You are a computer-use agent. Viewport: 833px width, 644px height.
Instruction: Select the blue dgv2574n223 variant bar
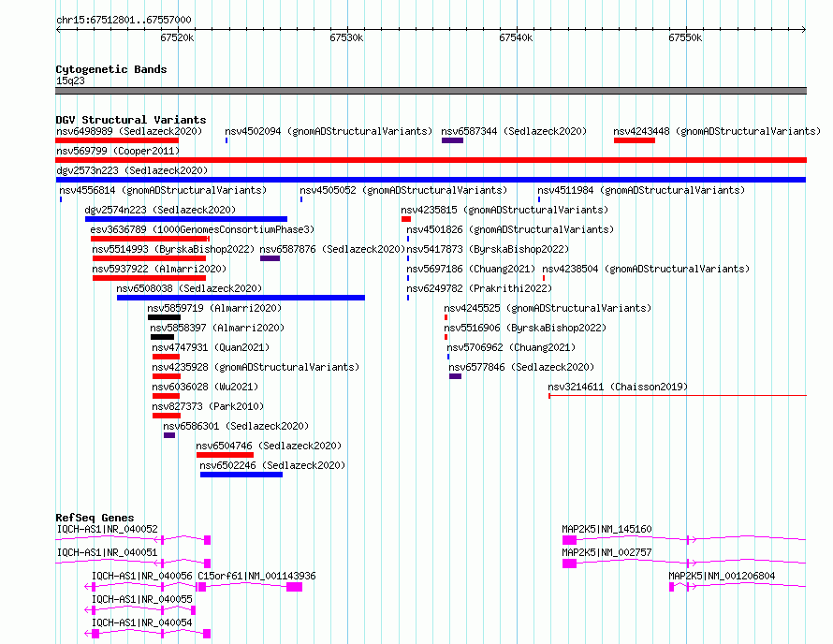point(186,219)
